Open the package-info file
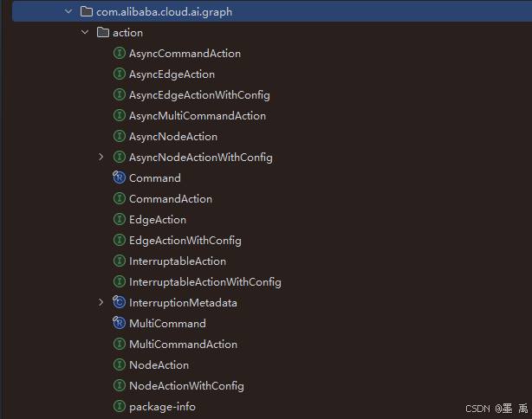 pyautogui.click(x=163, y=407)
